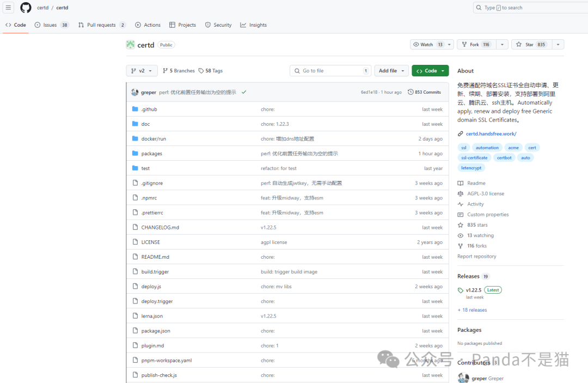Click the LICENSE file icon
The width and height of the screenshot is (588, 383).
coord(135,242)
